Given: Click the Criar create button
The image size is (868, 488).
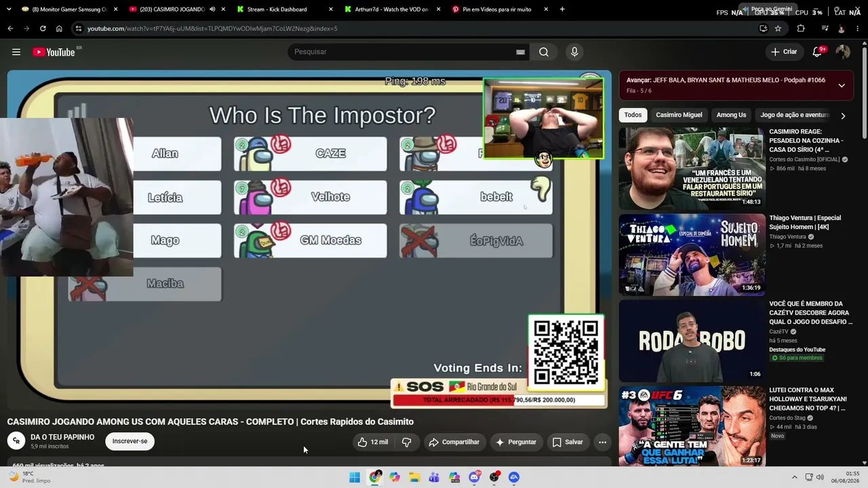Looking at the screenshot, I should tap(784, 52).
